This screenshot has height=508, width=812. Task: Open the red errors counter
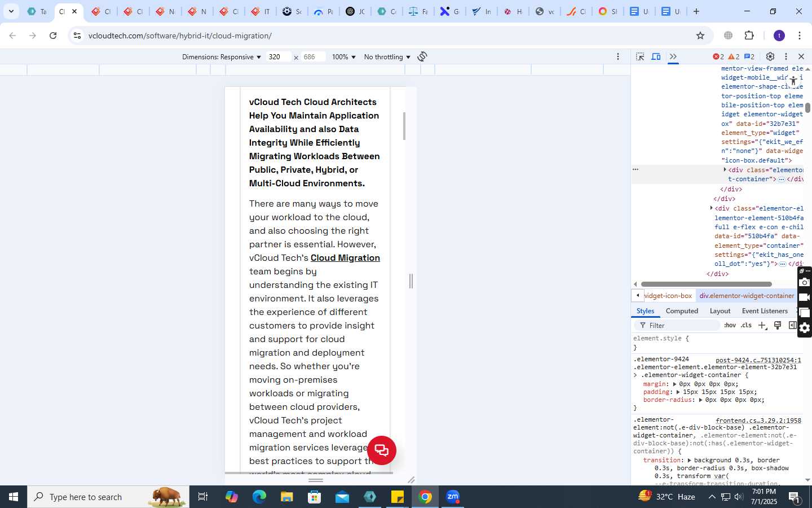point(718,56)
